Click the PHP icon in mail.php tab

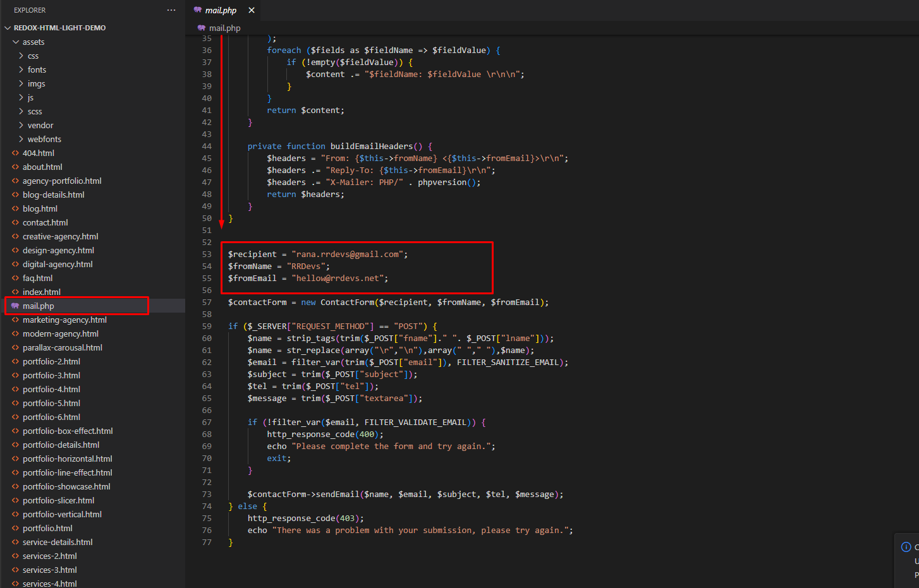(x=198, y=10)
